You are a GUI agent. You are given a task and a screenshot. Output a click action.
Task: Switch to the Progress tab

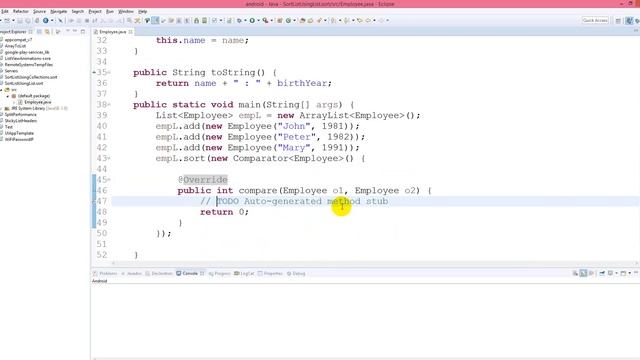coord(220,273)
